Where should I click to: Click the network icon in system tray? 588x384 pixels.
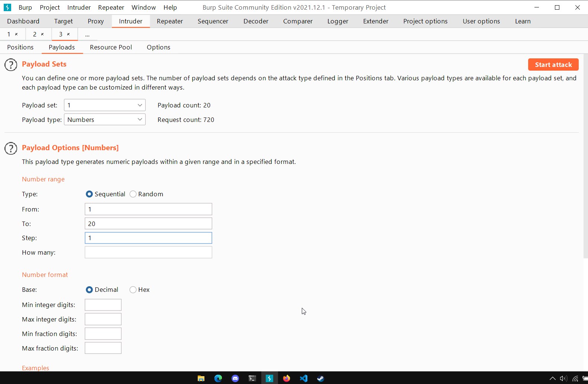tap(575, 378)
